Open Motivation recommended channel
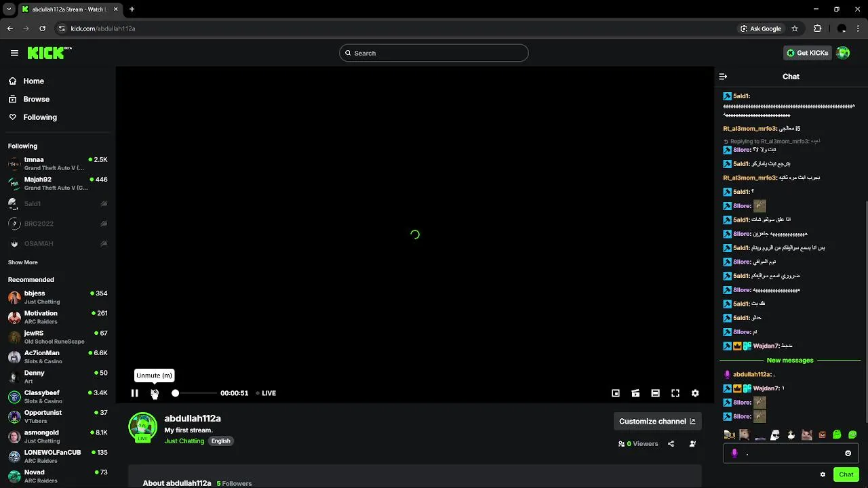This screenshot has width=868, height=488. coord(58,317)
